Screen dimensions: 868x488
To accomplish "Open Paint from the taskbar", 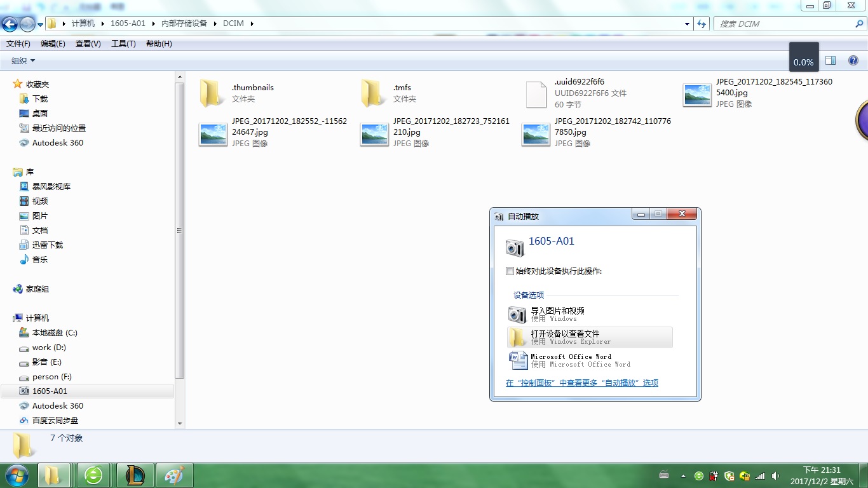I will tap(173, 475).
